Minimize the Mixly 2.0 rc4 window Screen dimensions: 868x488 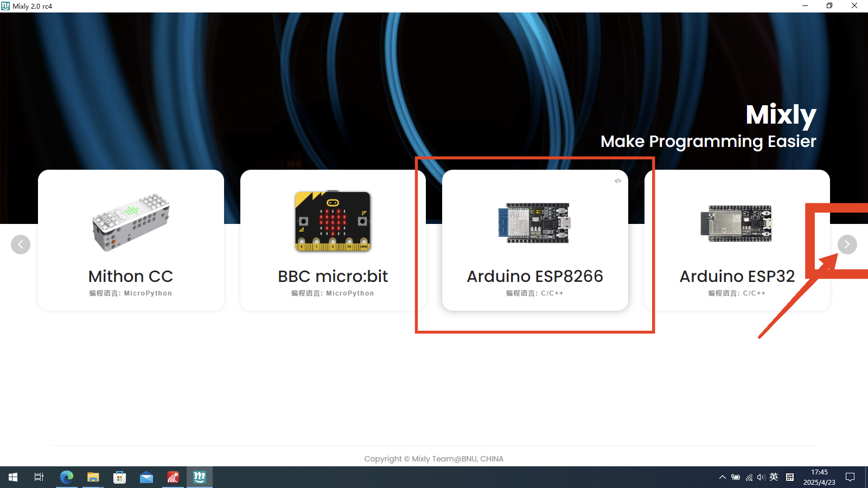point(805,6)
